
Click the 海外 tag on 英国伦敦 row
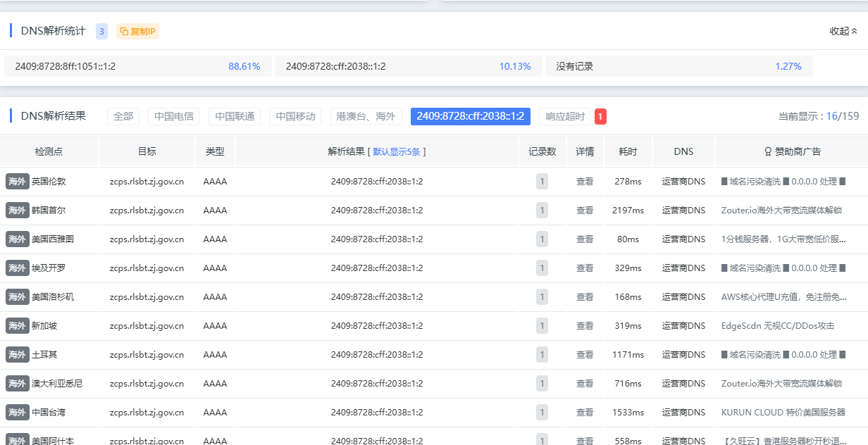click(18, 182)
